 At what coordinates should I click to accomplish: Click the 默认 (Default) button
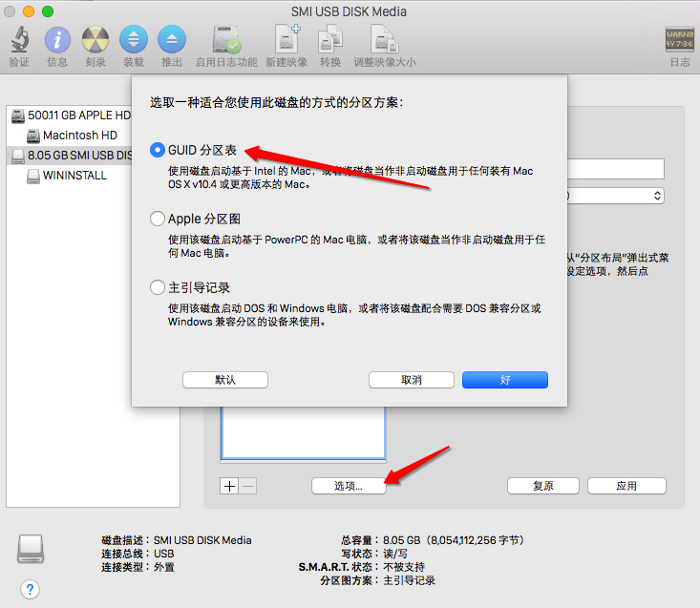(225, 380)
